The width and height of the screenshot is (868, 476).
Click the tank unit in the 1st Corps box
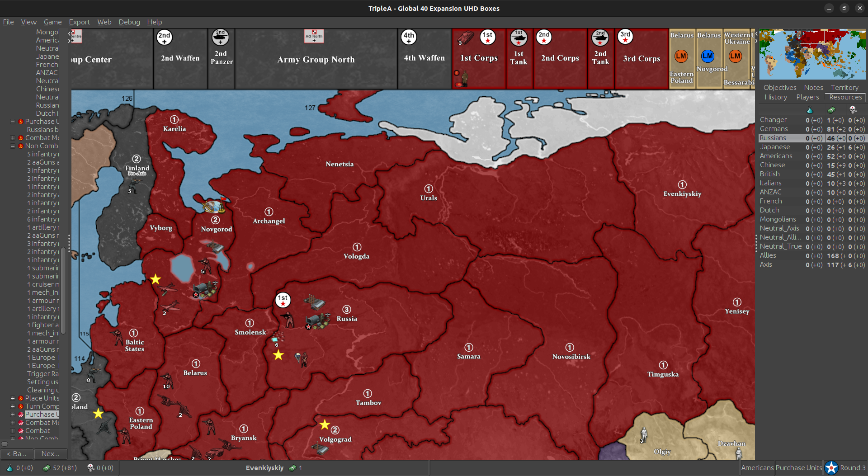pyautogui.click(x=465, y=38)
